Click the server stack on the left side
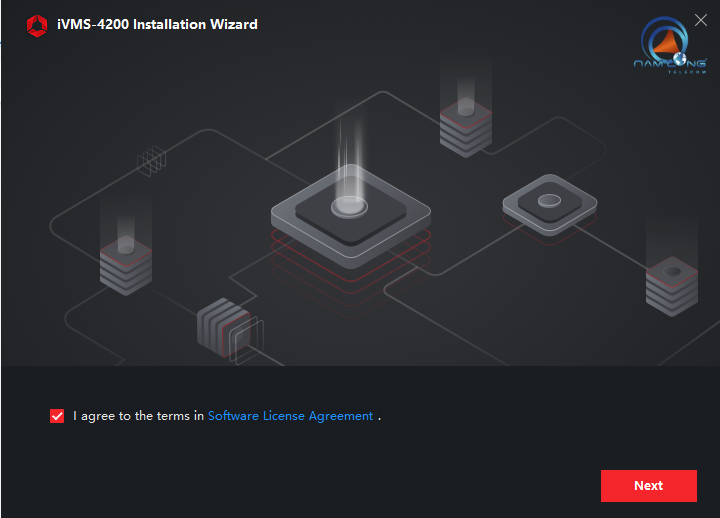 tap(125, 266)
